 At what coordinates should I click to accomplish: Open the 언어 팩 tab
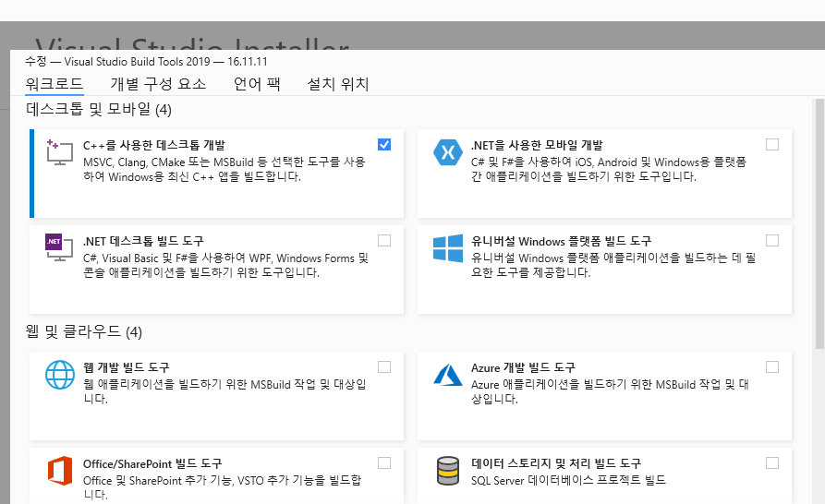point(257,84)
